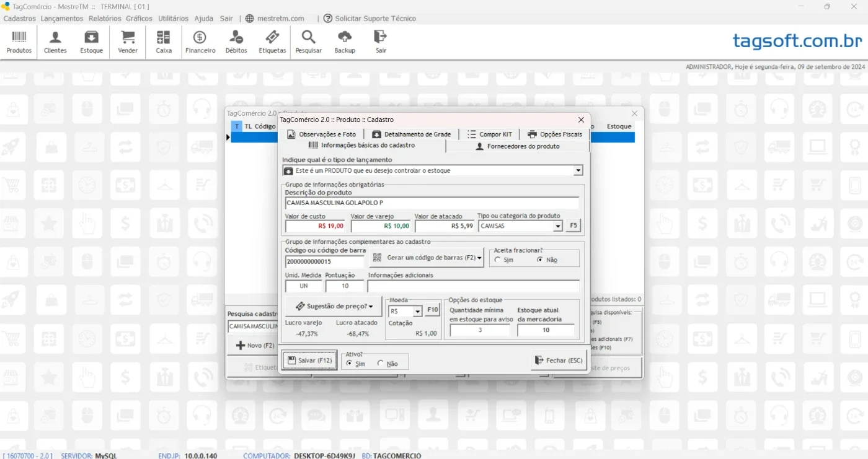Expand the tipo de lançamento dropdown

tap(578, 170)
